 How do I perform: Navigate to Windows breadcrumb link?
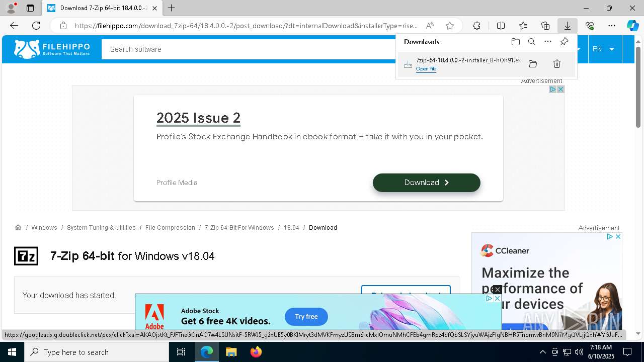tap(44, 228)
